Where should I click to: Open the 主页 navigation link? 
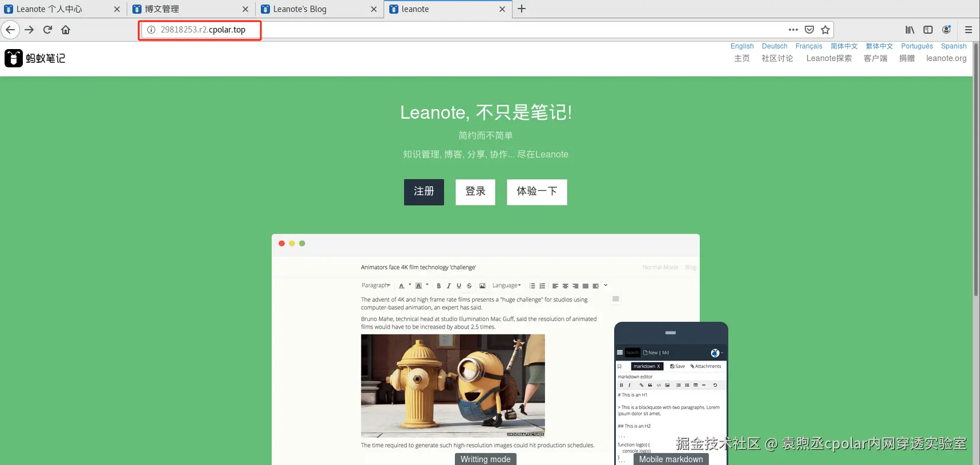(x=742, y=58)
